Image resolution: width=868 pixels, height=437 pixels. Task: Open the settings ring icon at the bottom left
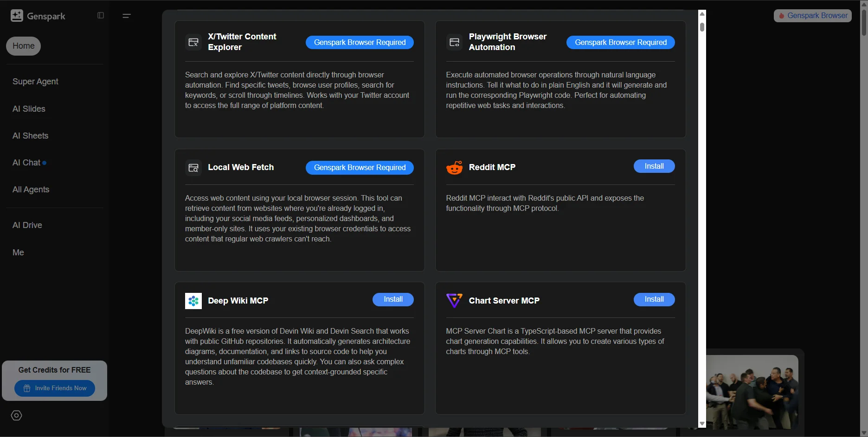coord(17,415)
